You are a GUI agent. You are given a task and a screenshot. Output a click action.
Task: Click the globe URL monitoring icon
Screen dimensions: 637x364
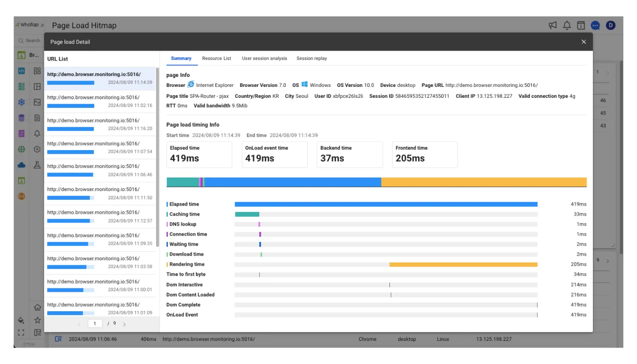(21, 149)
